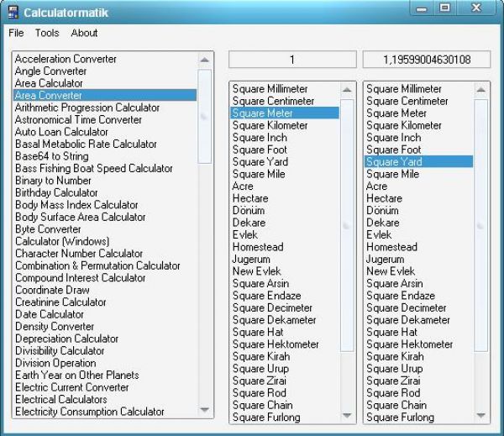This screenshot has width=504, height=436.
Task: Choose Square Decimeter in target unit list
Action: point(419,307)
